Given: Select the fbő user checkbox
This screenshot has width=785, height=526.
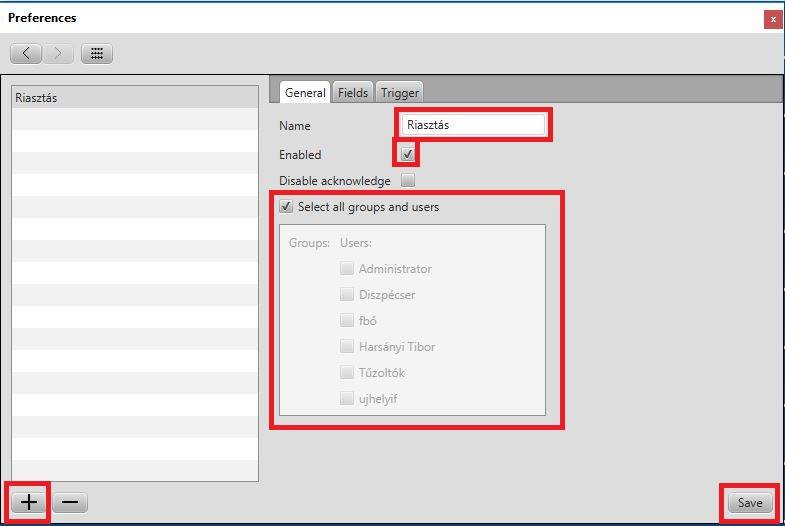Looking at the screenshot, I should point(346,320).
